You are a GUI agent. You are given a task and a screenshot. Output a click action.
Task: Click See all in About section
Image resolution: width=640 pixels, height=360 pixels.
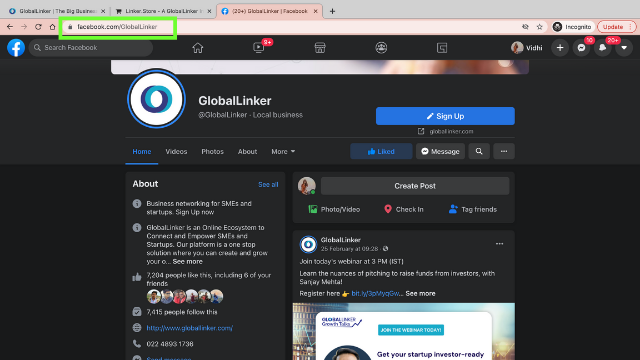268,184
